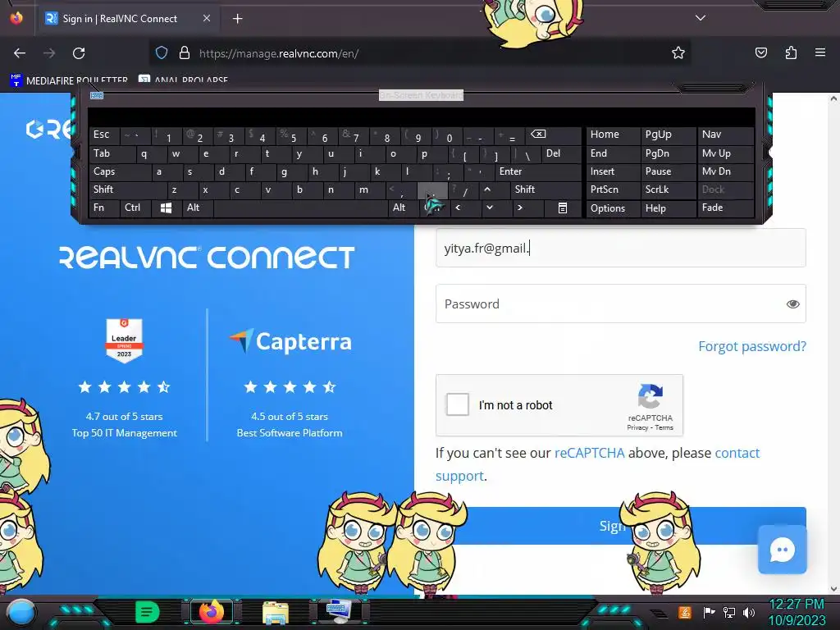Screen dimensions: 840x630
Task: Open File Explorer from the taskbar
Action: tap(276, 612)
